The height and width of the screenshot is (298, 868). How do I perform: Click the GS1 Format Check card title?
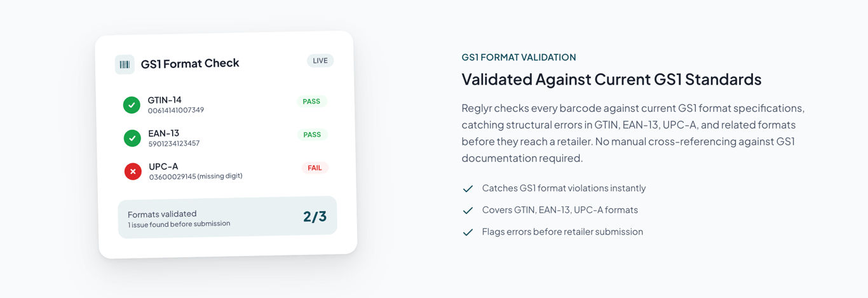click(x=190, y=63)
